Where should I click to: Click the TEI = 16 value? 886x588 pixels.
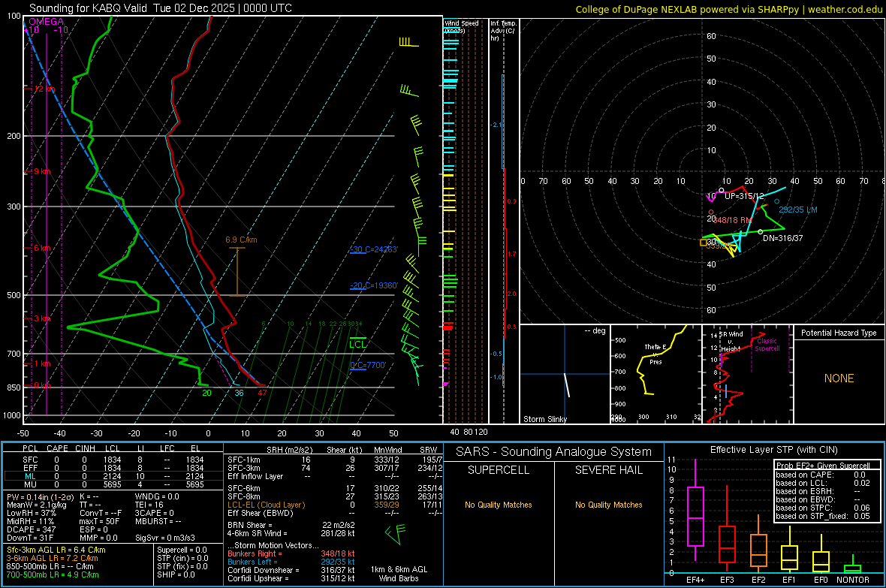pyautogui.click(x=149, y=505)
